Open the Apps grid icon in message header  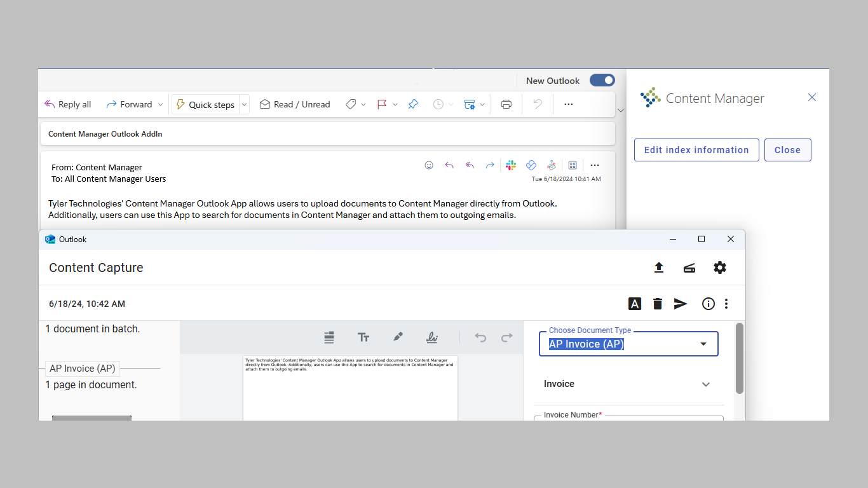(573, 165)
